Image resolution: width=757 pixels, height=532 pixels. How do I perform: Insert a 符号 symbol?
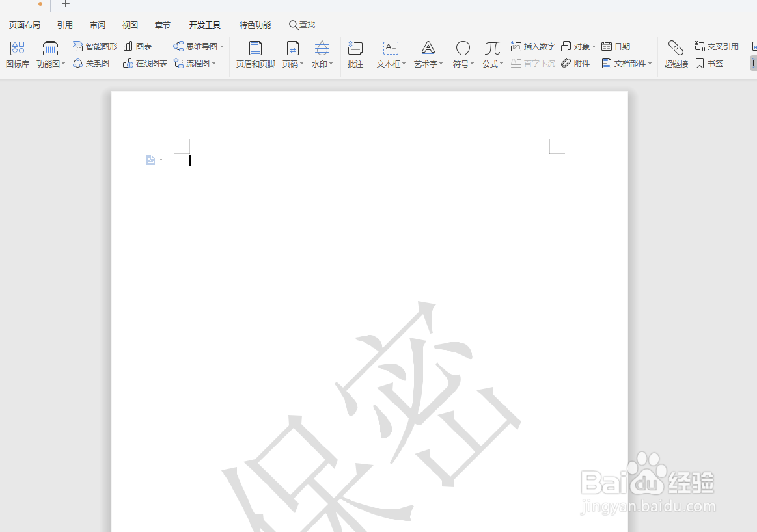click(x=463, y=54)
